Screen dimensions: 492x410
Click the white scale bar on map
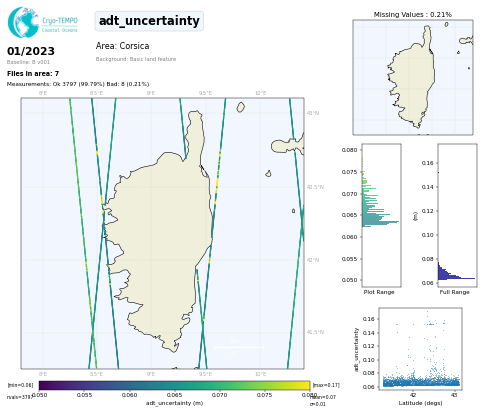pos(239,347)
